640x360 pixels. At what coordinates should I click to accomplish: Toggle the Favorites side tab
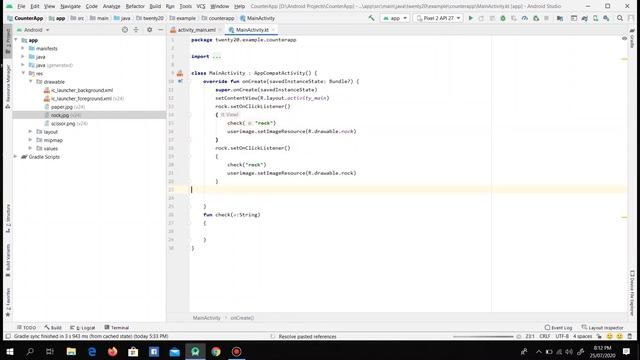pos(8,302)
